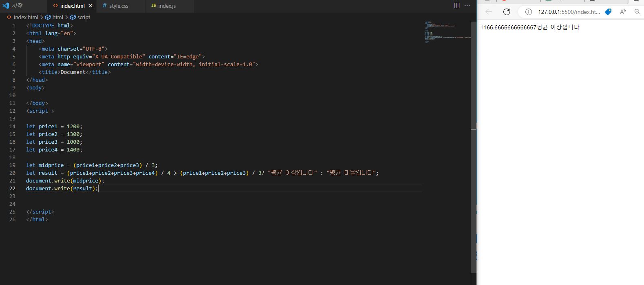
Task: Select script element in the breadcrumb
Action: tap(84, 17)
